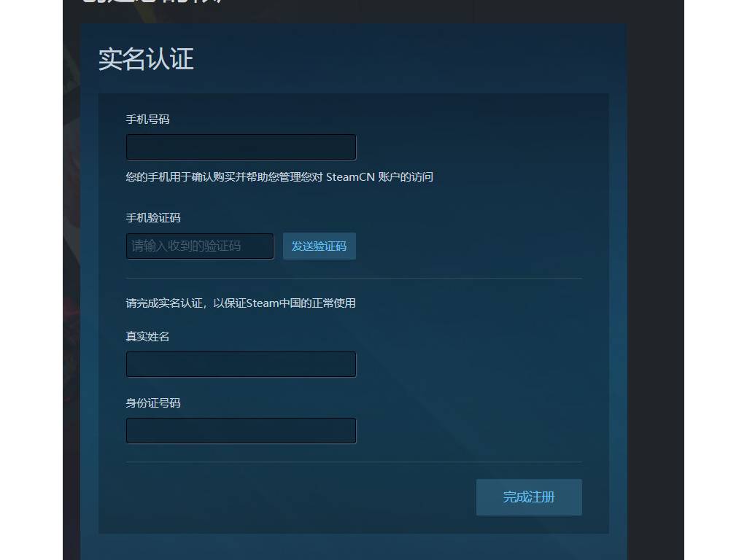Click the 手机号码 phone number input field
Image resolution: width=747 pixels, height=560 pixels.
pyautogui.click(x=241, y=147)
